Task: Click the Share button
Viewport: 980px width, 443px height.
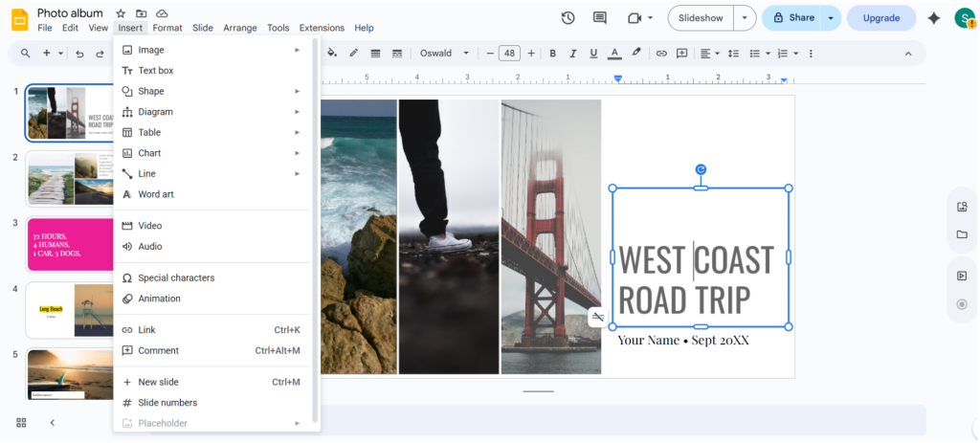Action: (x=791, y=18)
